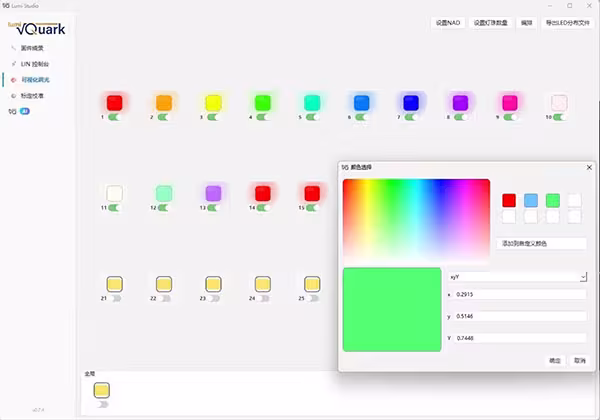The width and height of the screenshot is (600, 420).
Task: Choose the green custom color swatch in dialog
Action: [x=553, y=200]
